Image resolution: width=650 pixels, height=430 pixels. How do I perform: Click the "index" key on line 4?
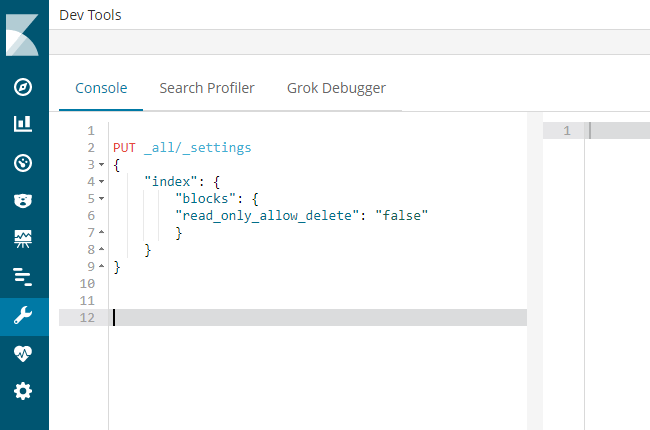[x=171, y=182]
